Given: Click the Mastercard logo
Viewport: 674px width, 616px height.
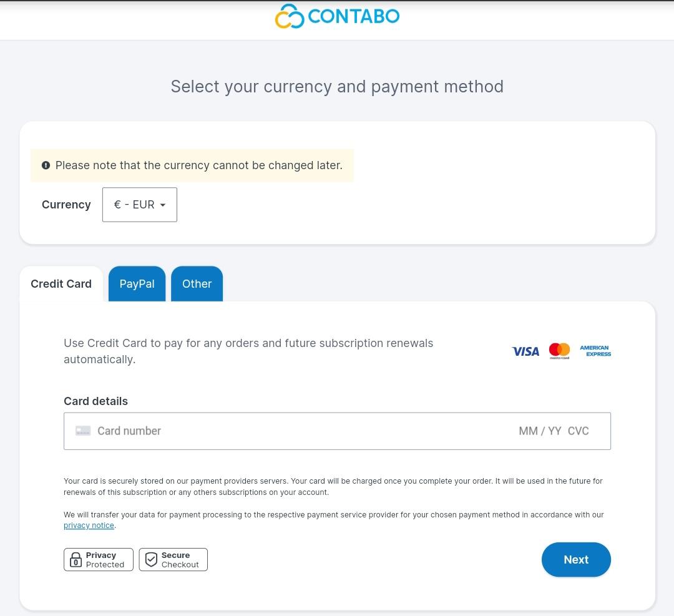Looking at the screenshot, I should [x=559, y=351].
